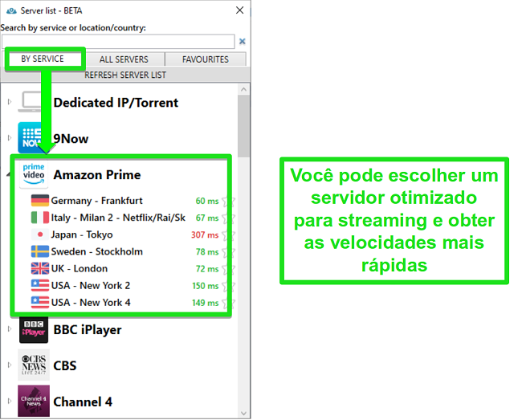Favourite the Germany - Frankfurt server star

(x=228, y=201)
